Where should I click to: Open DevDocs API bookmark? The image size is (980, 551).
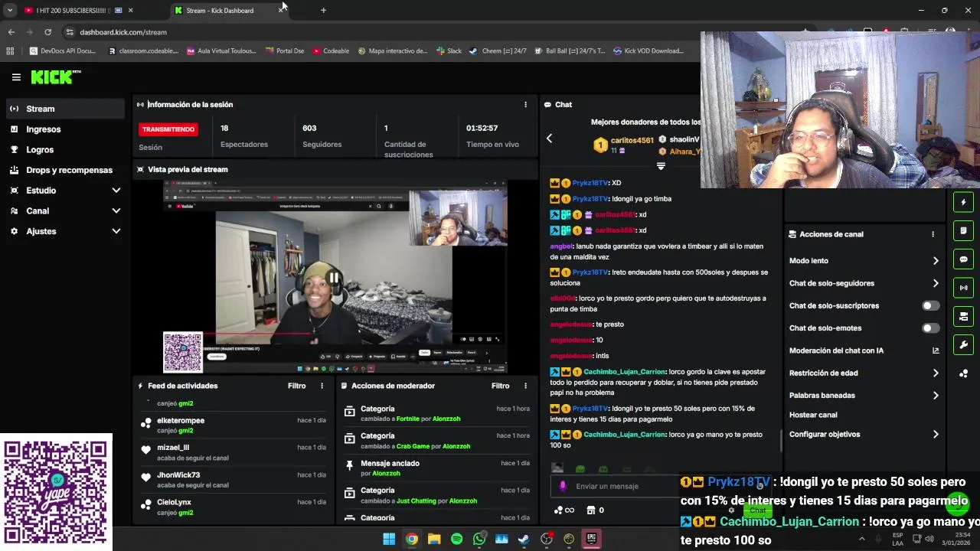pyautogui.click(x=63, y=51)
